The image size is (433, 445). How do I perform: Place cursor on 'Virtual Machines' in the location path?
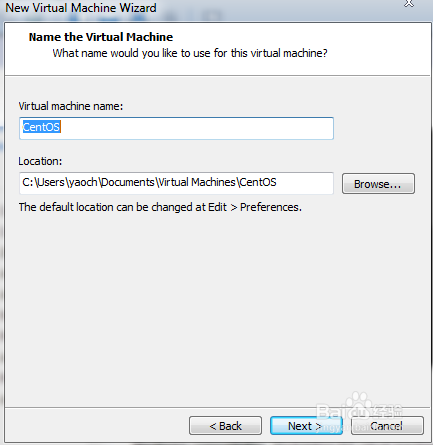pos(197,182)
